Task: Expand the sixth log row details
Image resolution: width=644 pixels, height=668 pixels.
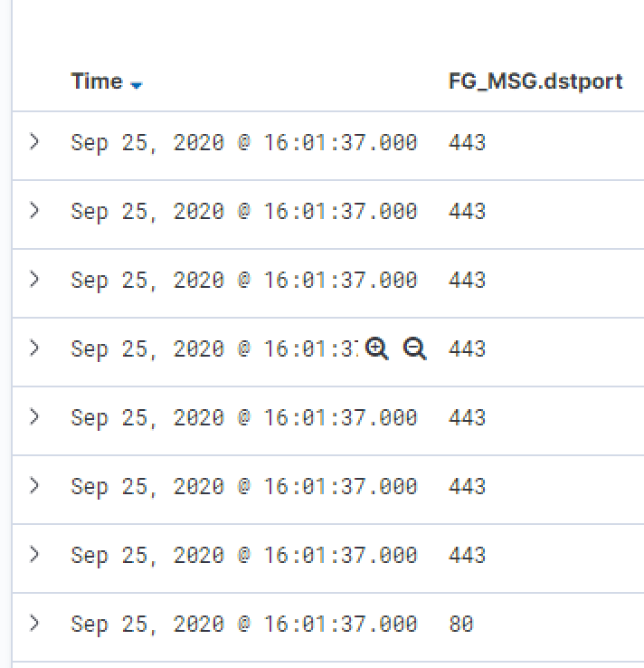Action: [x=34, y=485]
